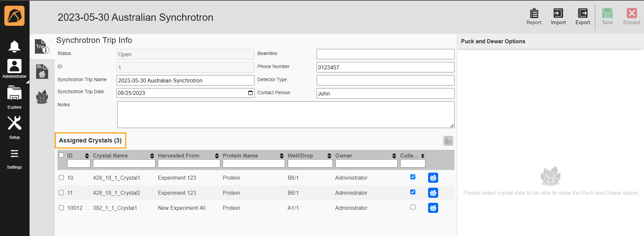Viewport: 644px width, 236px height.
Task: Click the remove crystals icon above table
Action: tap(448, 141)
